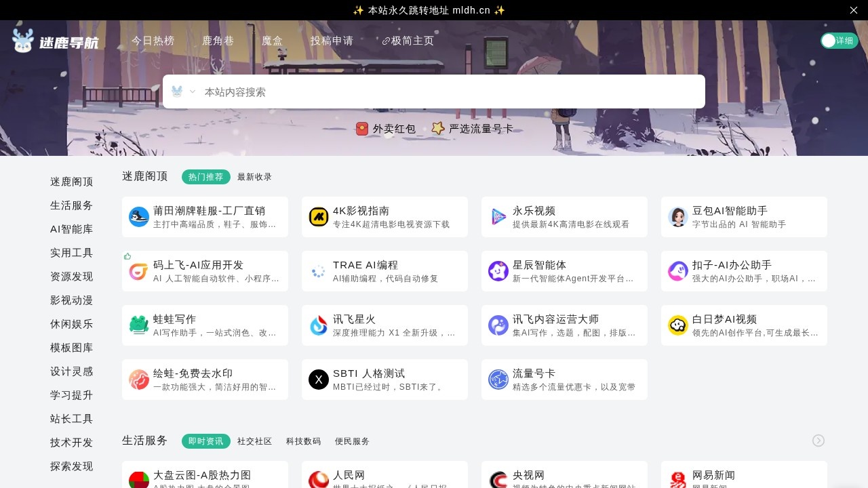Click the 白日梦AI视频 yellow icon

678,325
